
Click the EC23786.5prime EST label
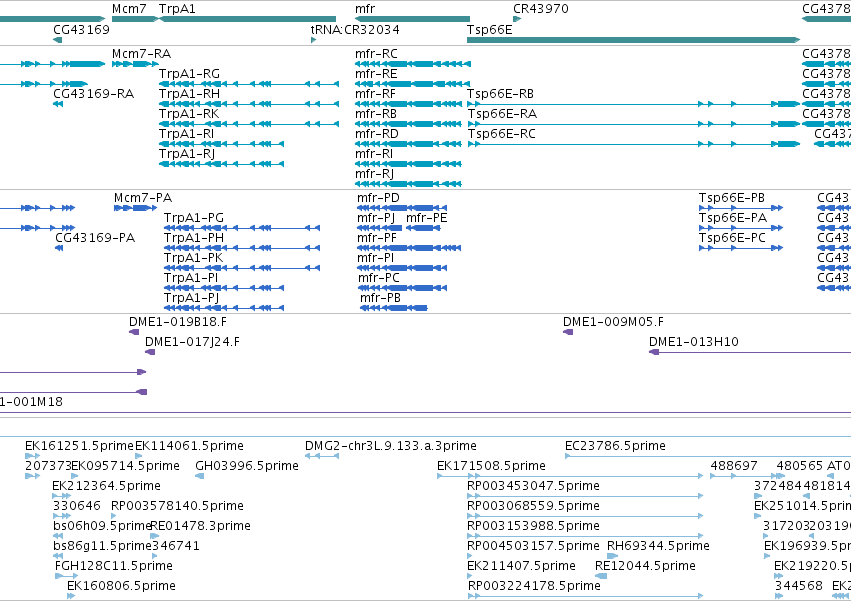coord(615,446)
